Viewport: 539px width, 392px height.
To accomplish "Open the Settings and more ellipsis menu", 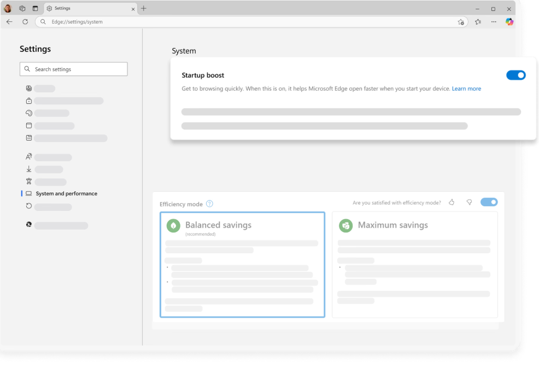I will [494, 22].
